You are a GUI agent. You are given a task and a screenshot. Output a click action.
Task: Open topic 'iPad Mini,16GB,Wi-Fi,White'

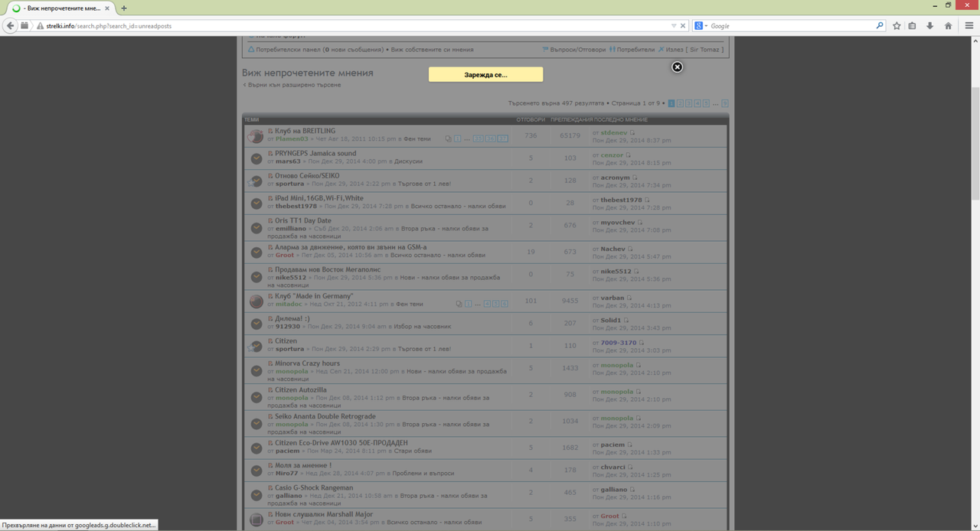click(319, 198)
